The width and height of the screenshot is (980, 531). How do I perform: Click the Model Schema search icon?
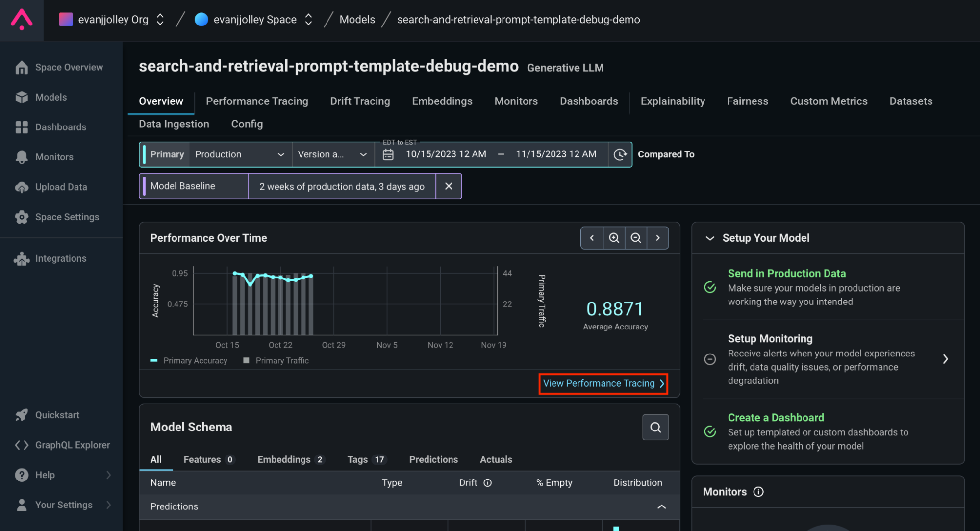point(655,427)
